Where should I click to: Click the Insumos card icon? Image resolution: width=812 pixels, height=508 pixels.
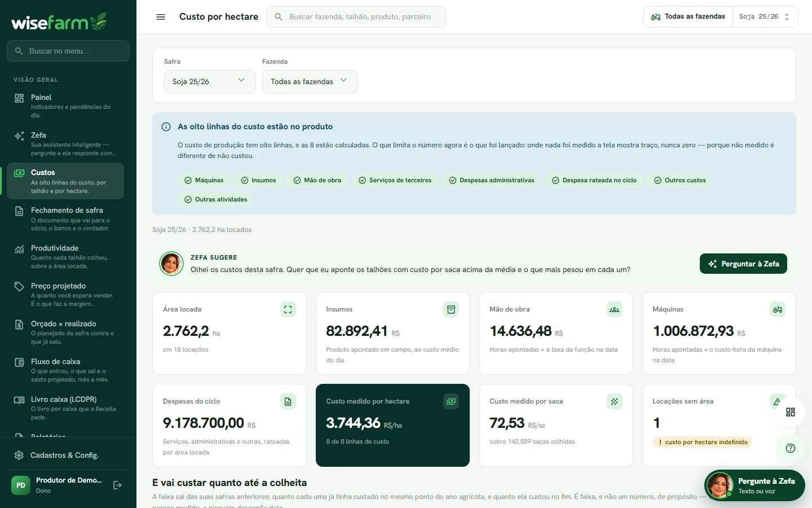pyautogui.click(x=451, y=309)
